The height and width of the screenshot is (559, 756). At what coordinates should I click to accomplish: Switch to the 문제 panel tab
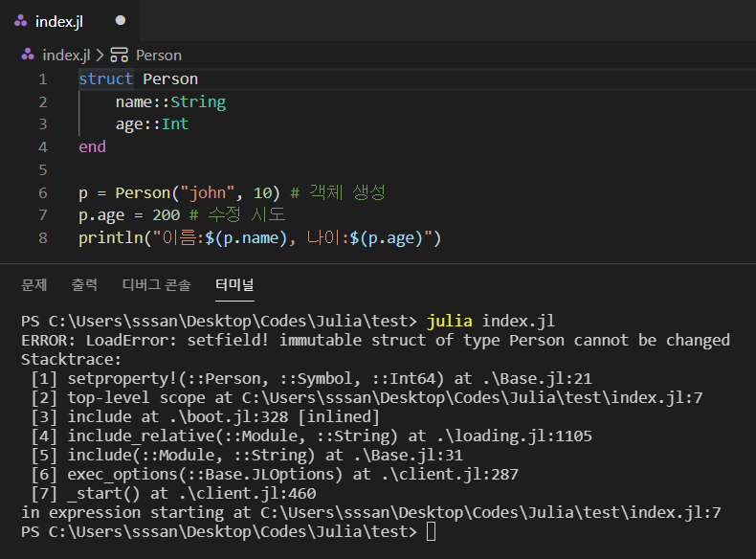pos(34,284)
